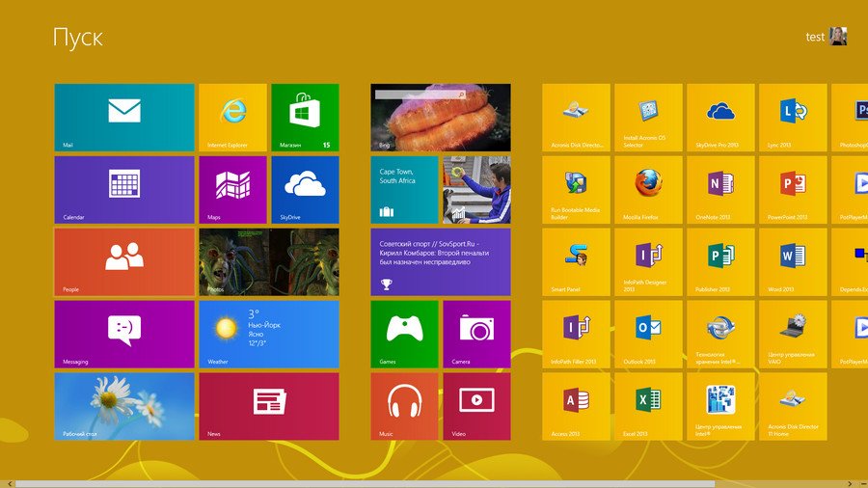Open the Maps tile

click(x=232, y=189)
